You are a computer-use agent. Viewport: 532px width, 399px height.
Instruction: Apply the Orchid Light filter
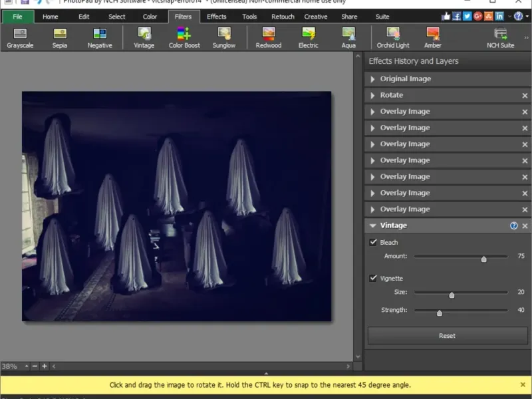coord(393,38)
